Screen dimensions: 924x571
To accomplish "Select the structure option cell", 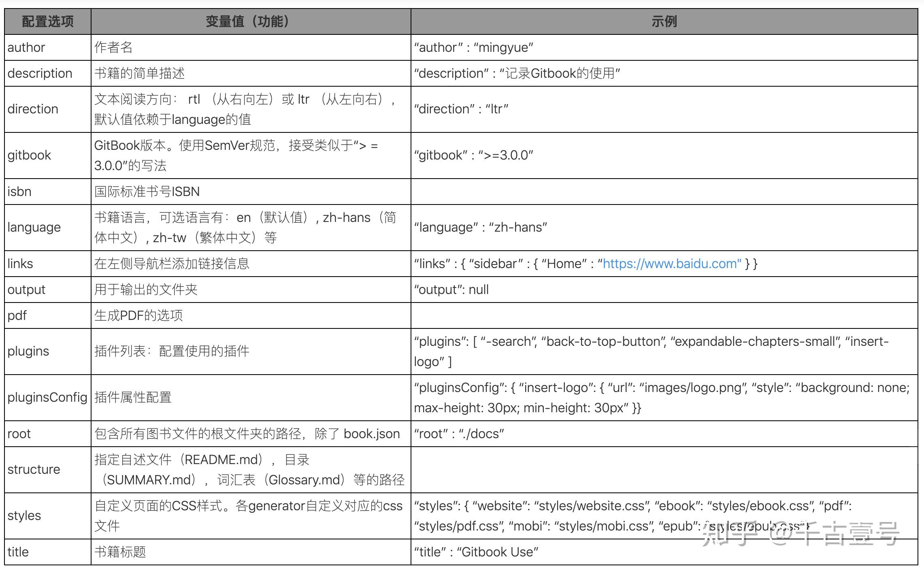I will [x=34, y=469].
